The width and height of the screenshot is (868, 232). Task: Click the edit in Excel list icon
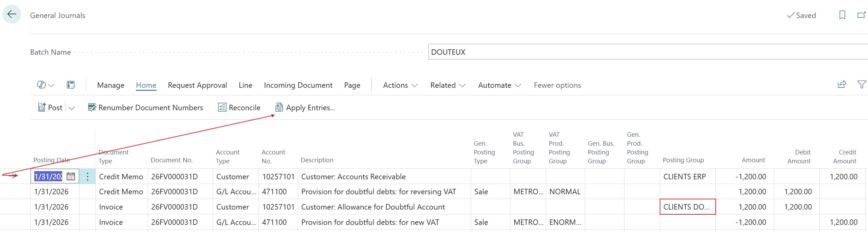[x=71, y=85]
